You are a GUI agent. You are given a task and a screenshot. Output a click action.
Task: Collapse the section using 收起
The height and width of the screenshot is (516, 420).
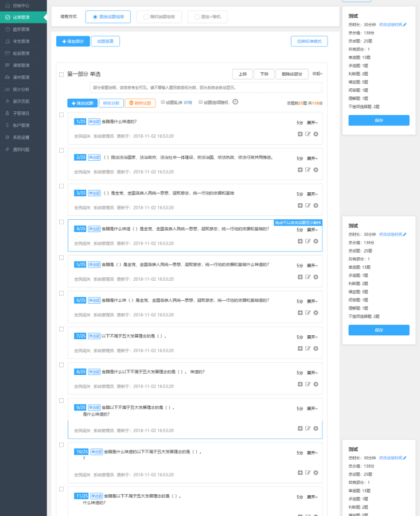pos(317,74)
